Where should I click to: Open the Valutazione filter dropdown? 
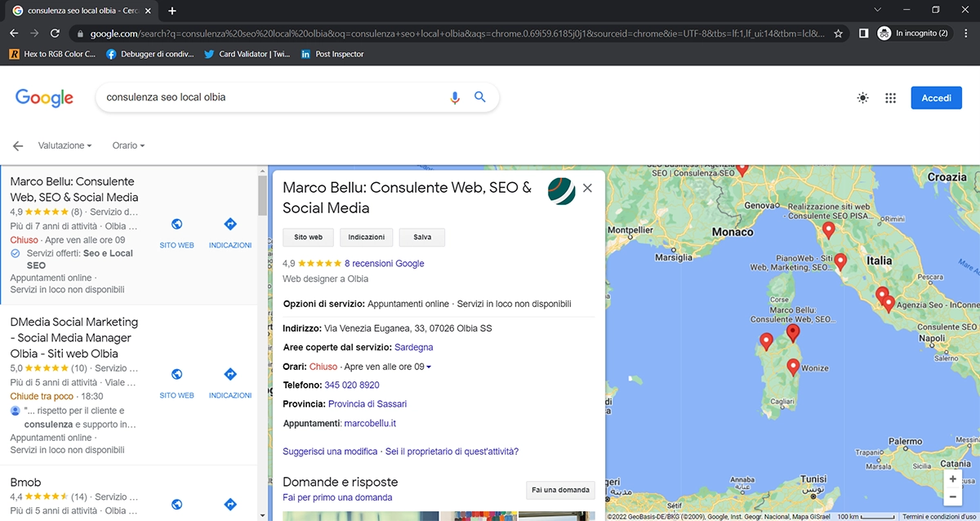coord(65,145)
